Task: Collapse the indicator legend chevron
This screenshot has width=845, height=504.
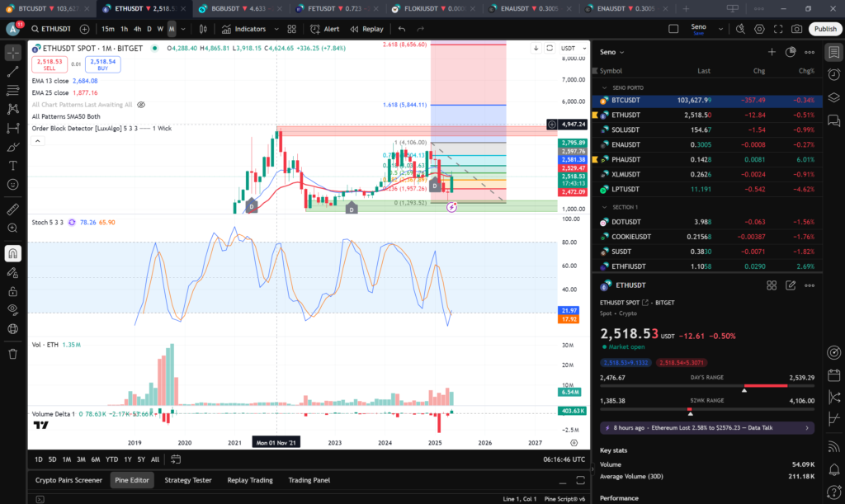Action: (x=38, y=141)
